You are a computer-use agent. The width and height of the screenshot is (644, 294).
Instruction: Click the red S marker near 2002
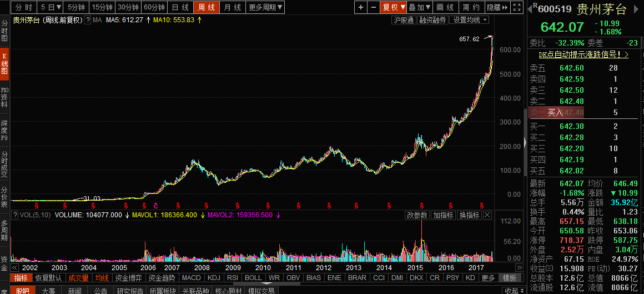(36, 205)
